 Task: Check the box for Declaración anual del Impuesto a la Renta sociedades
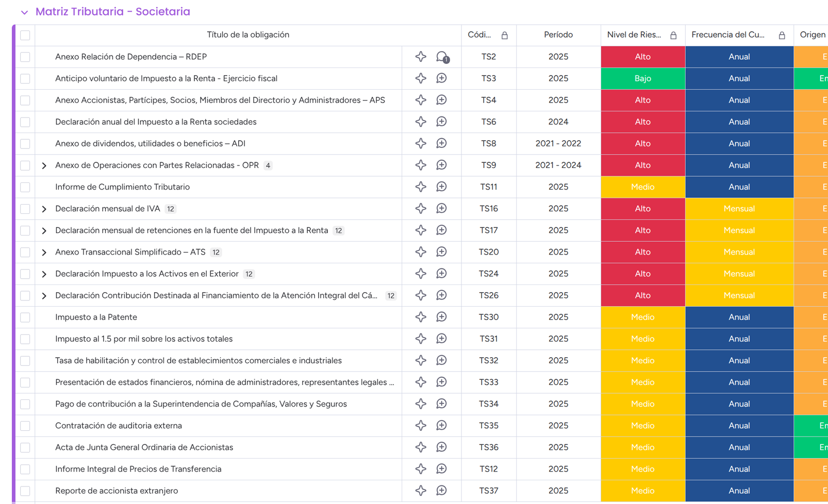coord(25,122)
